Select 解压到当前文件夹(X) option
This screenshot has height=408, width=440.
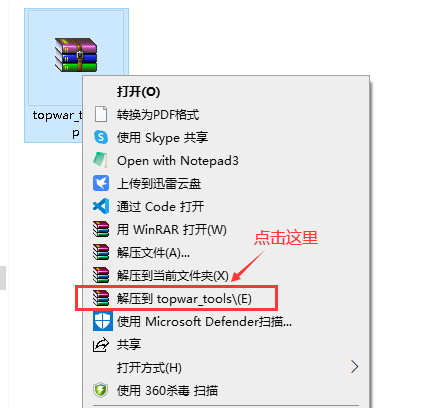pyautogui.click(x=226, y=275)
